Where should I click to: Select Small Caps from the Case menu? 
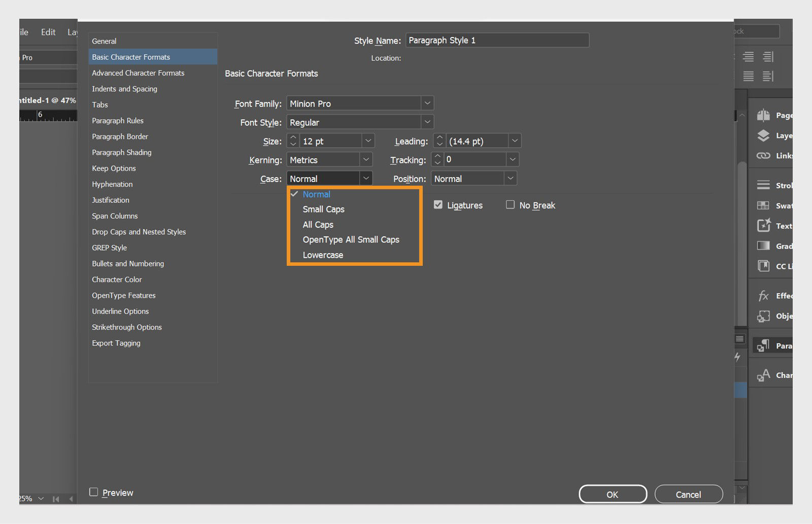point(323,209)
